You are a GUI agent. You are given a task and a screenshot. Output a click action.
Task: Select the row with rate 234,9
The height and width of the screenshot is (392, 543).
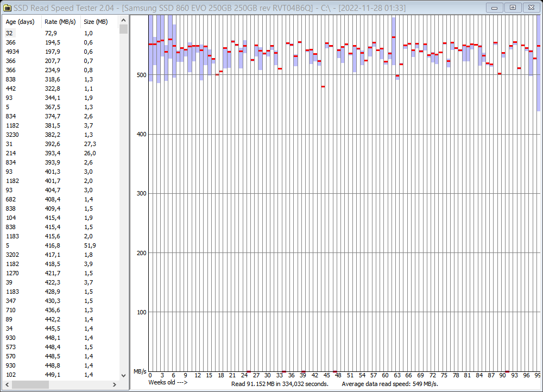pos(61,70)
